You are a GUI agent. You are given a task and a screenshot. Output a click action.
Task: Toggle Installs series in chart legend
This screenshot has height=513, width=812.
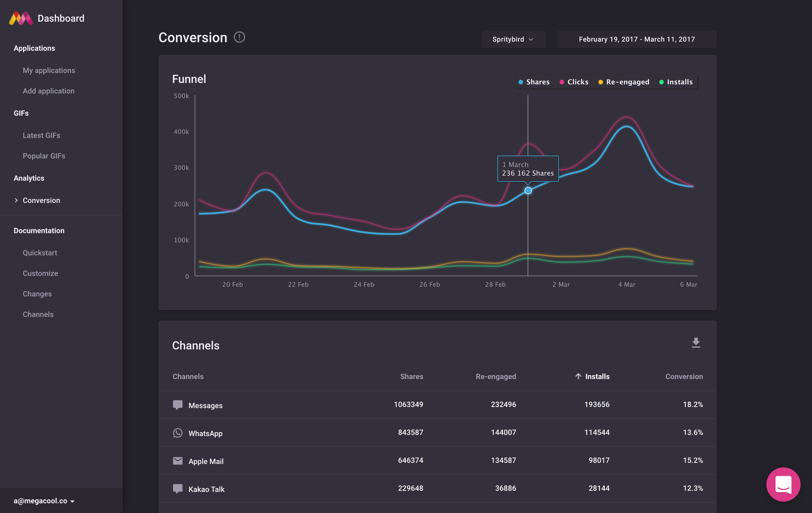tap(676, 82)
